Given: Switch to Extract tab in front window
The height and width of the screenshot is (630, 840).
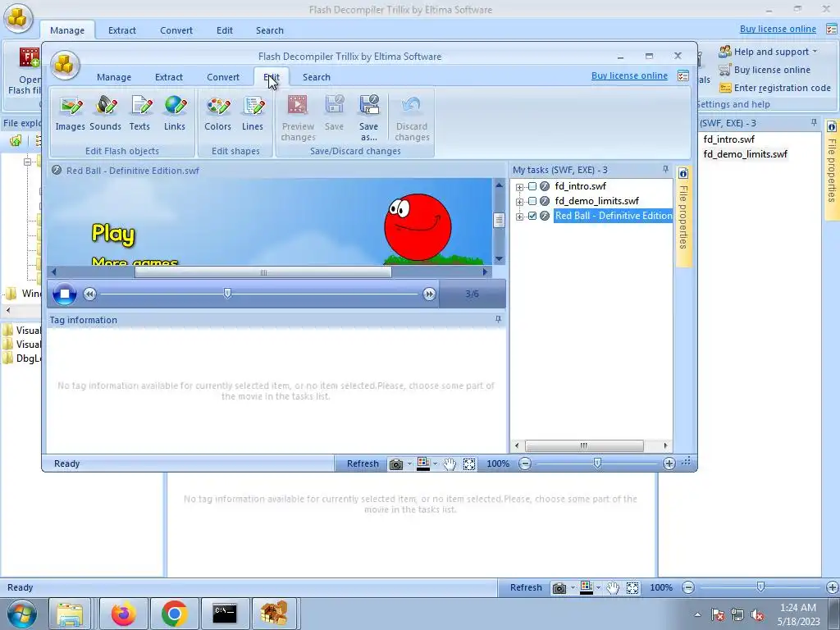Looking at the screenshot, I should click(x=169, y=77).
